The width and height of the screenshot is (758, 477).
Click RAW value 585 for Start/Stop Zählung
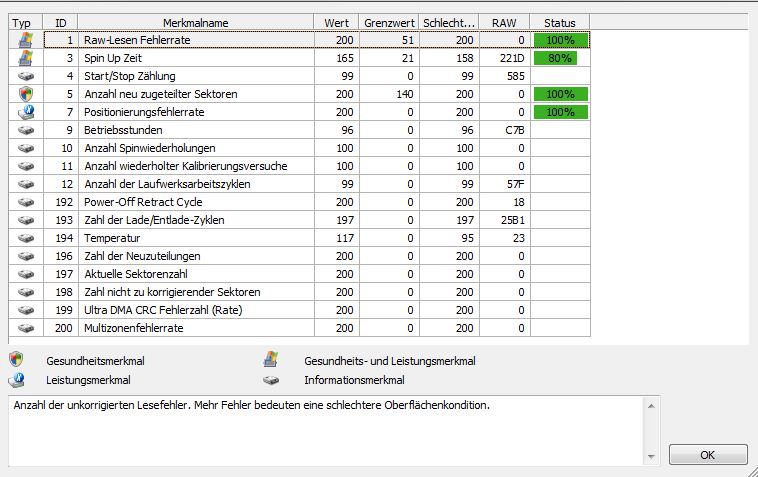(516, 76)
